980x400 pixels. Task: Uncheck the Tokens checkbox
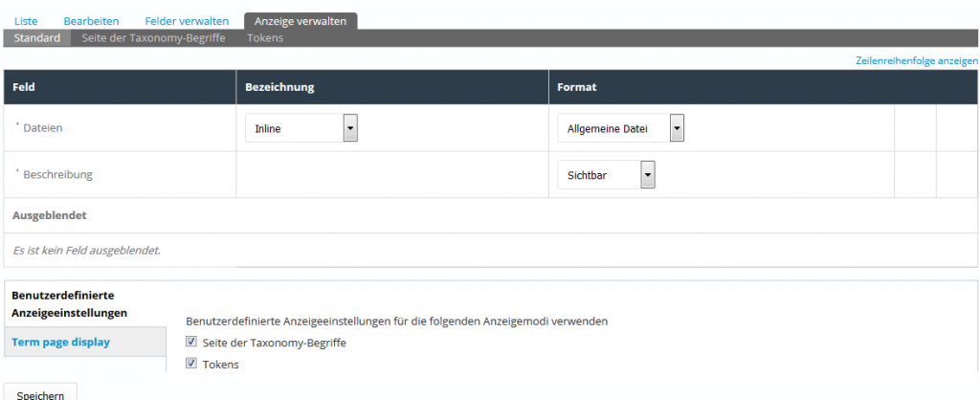point(191,364)
